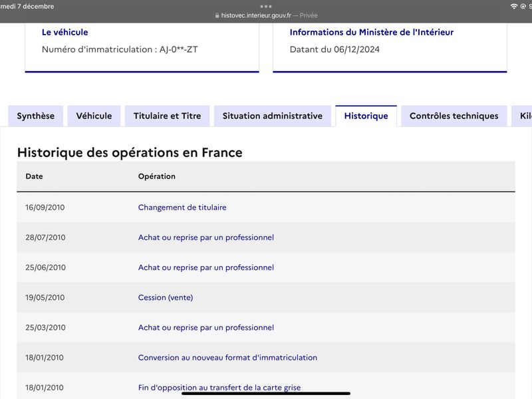Click the Date column header
The height and width of the screenshot is (399, 532).
tap(35, 176)
